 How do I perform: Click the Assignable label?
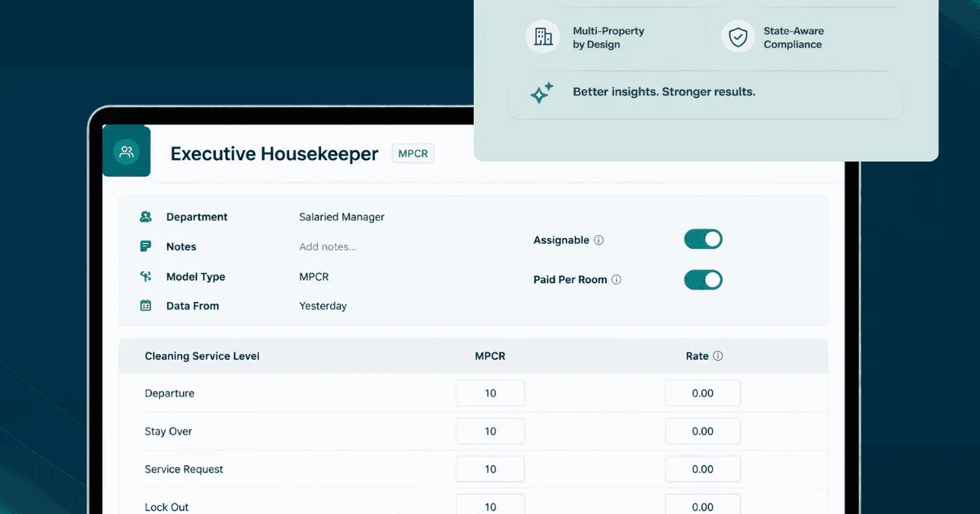561,241
